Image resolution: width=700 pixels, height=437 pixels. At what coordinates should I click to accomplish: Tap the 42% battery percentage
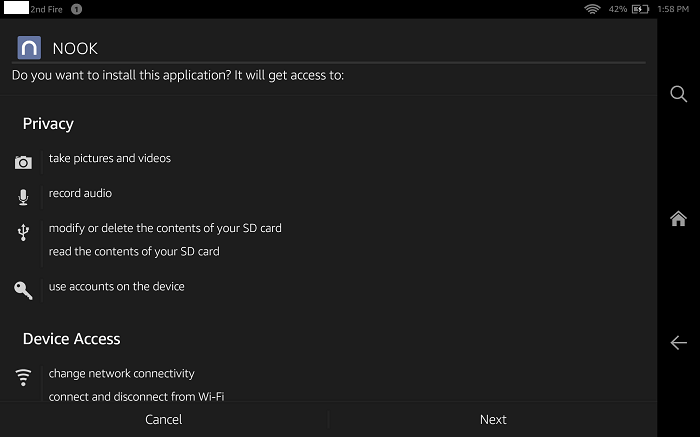(x=618, y=9)
